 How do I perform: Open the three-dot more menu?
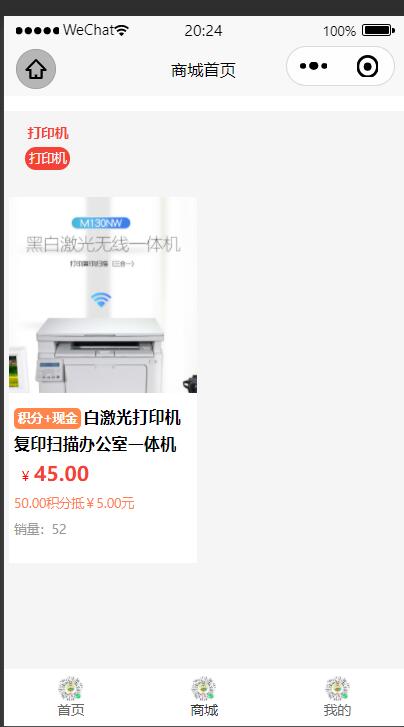click(x=314, y=66)
